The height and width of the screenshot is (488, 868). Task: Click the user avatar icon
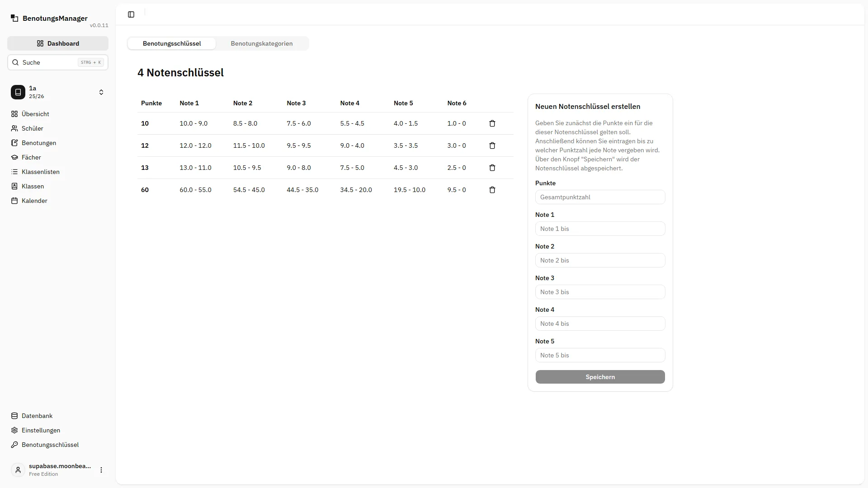click(18, 470)
